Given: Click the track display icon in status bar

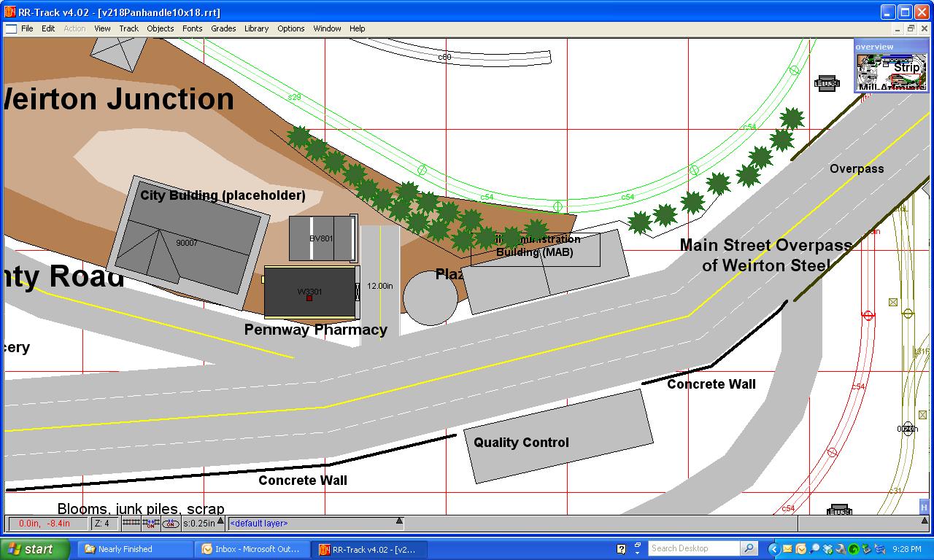Looking at the screenshot, I should (x=131, y=523).
